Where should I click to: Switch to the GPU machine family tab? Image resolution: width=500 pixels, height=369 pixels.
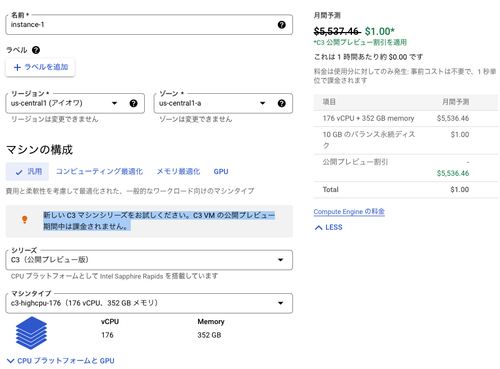(x=221, y=171)
